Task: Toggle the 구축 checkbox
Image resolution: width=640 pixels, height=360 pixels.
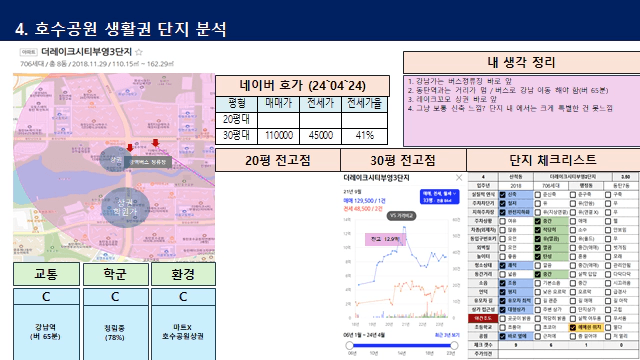Action: click(x=608, y=195)
